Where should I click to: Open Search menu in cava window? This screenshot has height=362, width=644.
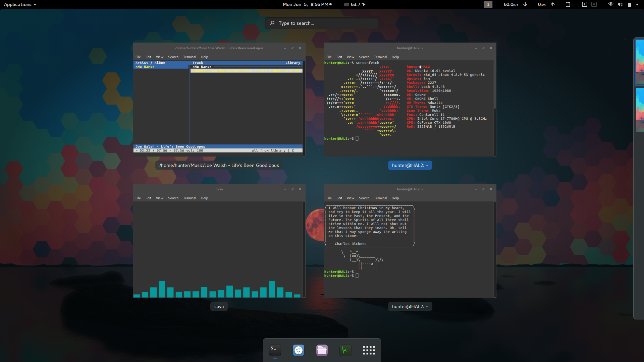[x=173, y=198]
